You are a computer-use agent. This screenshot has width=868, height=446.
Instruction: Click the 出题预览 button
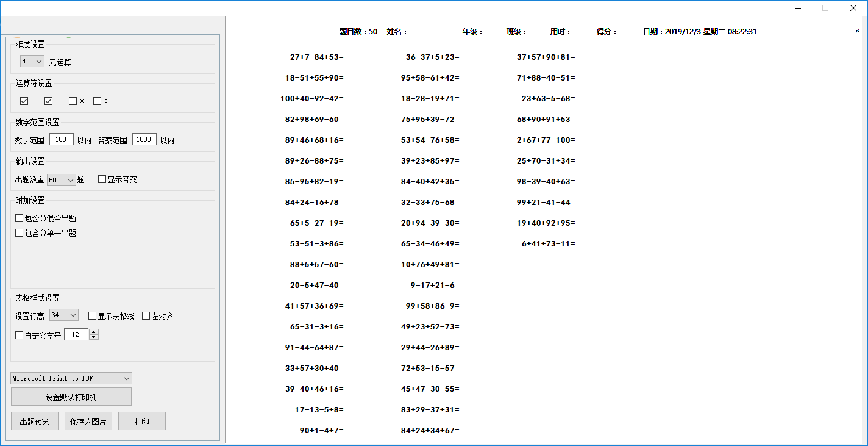coord(35,422)
